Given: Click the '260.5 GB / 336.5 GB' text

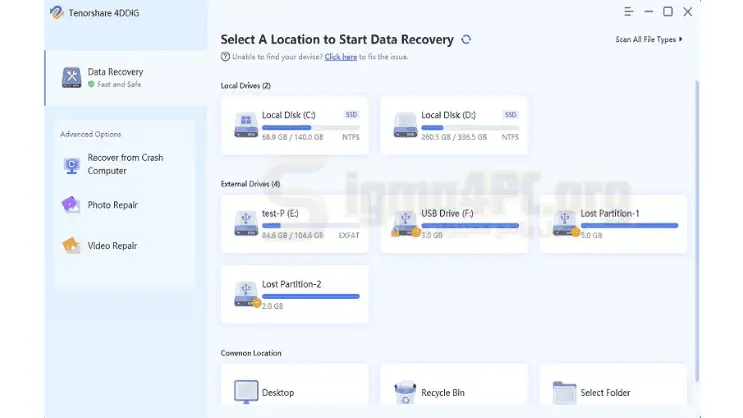Looking at the screenshot, I should 454,137.
